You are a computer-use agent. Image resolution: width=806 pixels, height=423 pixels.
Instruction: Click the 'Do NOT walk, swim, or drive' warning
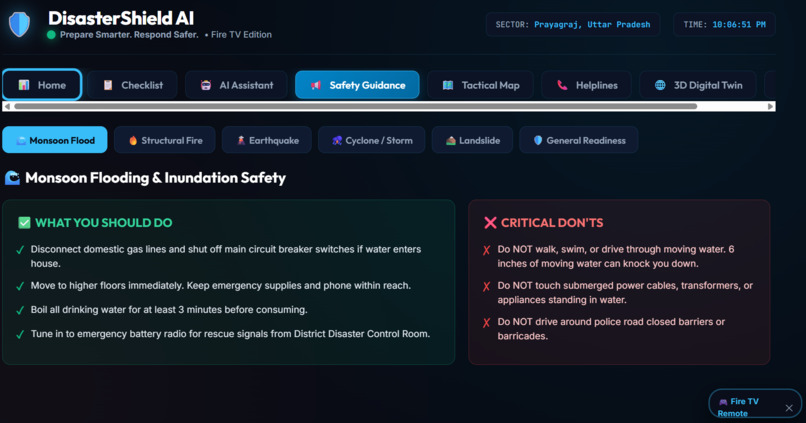pos(616,256)
